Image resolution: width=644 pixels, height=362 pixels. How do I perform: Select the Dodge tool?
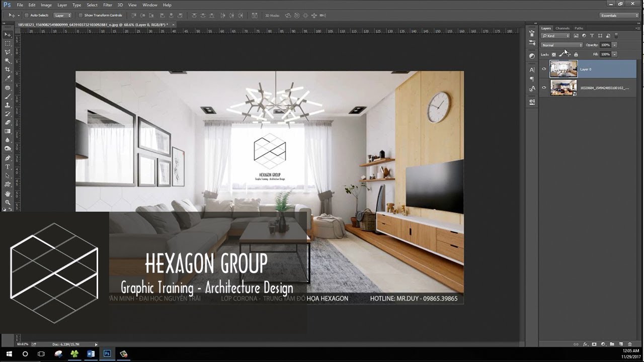click(x=8, y=148)
